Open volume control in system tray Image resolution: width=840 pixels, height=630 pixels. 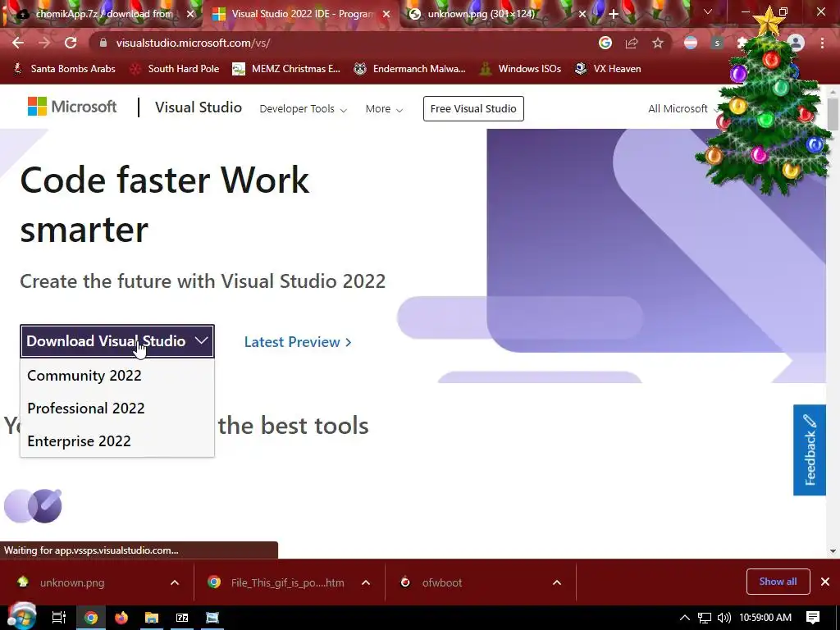(x=724, y=618)
